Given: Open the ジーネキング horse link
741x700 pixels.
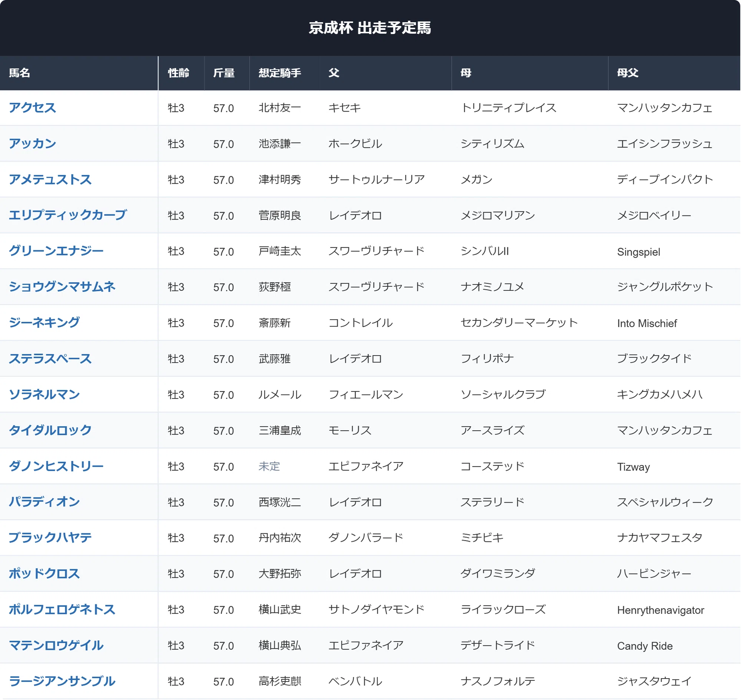Looking at the screenshot, I should [44, 323].
